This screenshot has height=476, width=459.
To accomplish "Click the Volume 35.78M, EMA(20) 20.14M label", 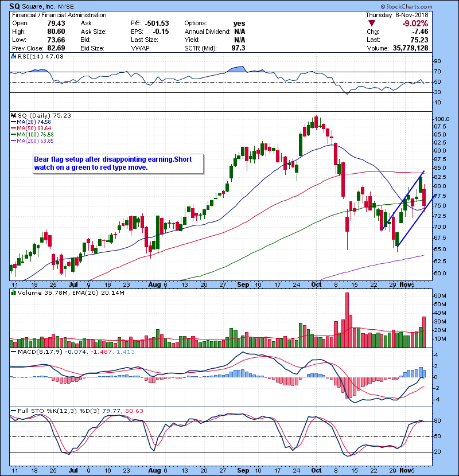I will pyautogui.click(x=71, y=292).
